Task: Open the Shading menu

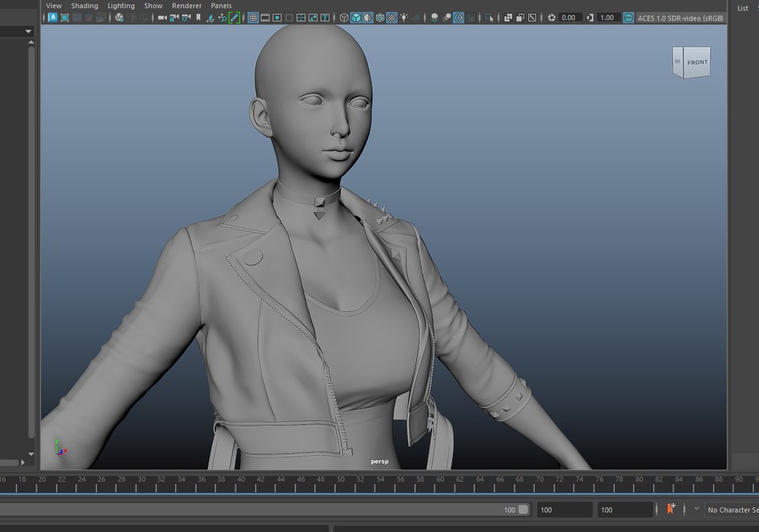Action: [x=84, y=6]
